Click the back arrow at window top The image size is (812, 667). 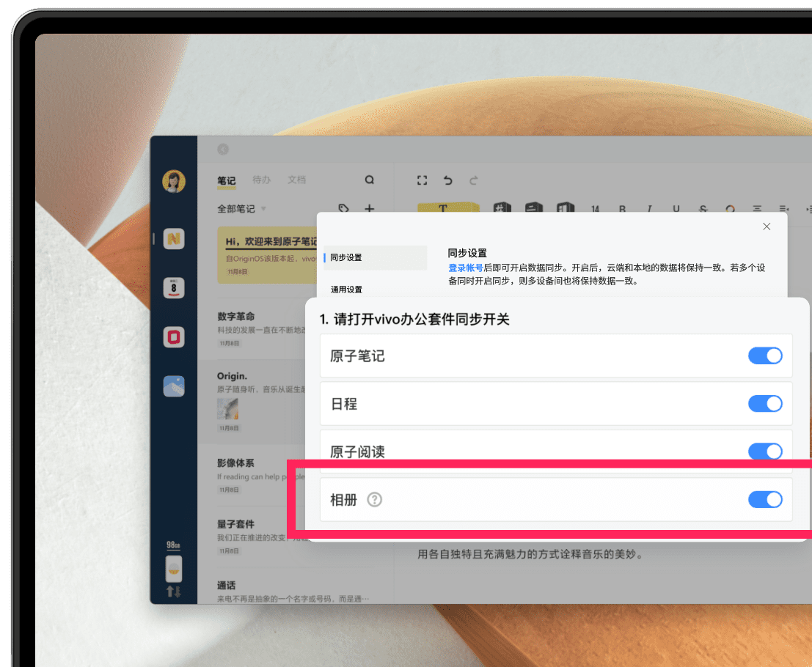coord(223,150)
